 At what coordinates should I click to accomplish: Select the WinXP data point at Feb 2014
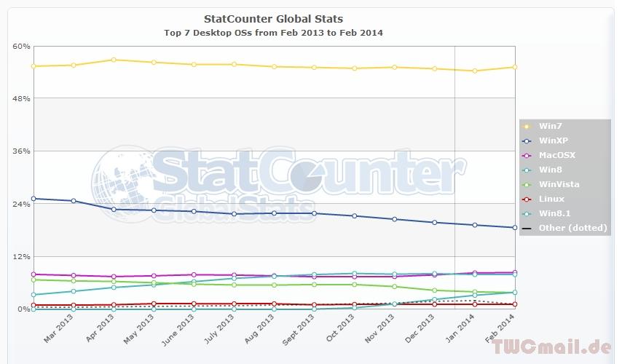514,228
